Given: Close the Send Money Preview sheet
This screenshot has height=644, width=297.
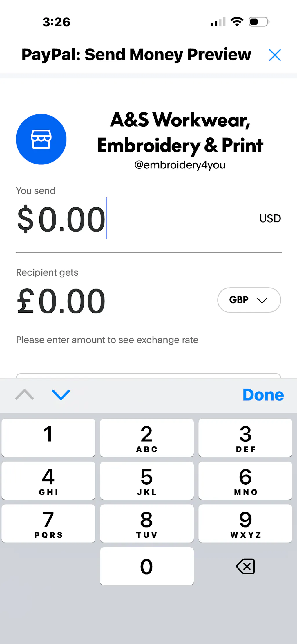Looking at the screenshot, I should pos(275,55).
